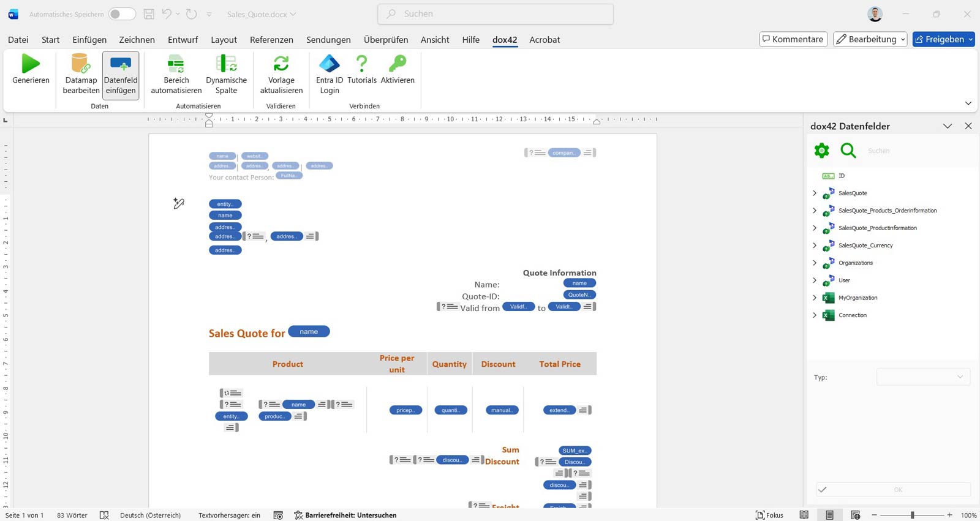Collapse the ribbon with chevron

[968, 103]
